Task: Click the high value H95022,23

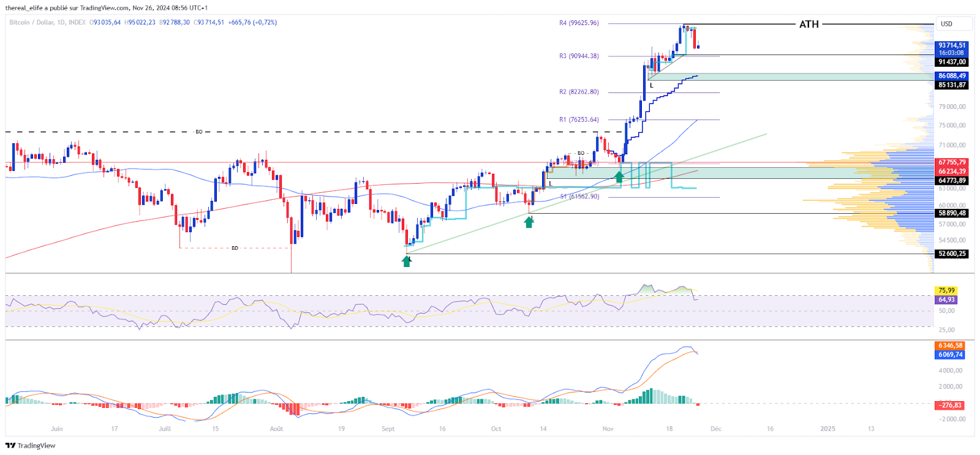Action: pos(140,23)
